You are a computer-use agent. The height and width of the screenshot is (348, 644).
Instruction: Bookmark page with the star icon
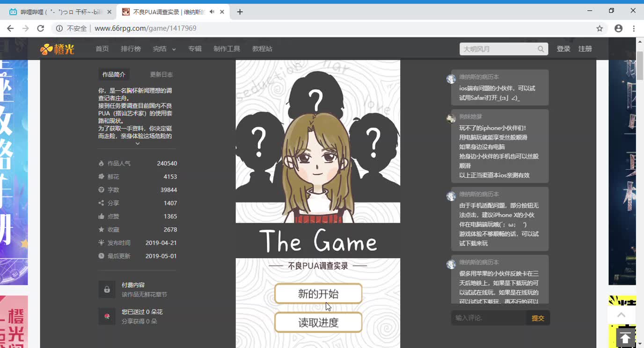600,29
